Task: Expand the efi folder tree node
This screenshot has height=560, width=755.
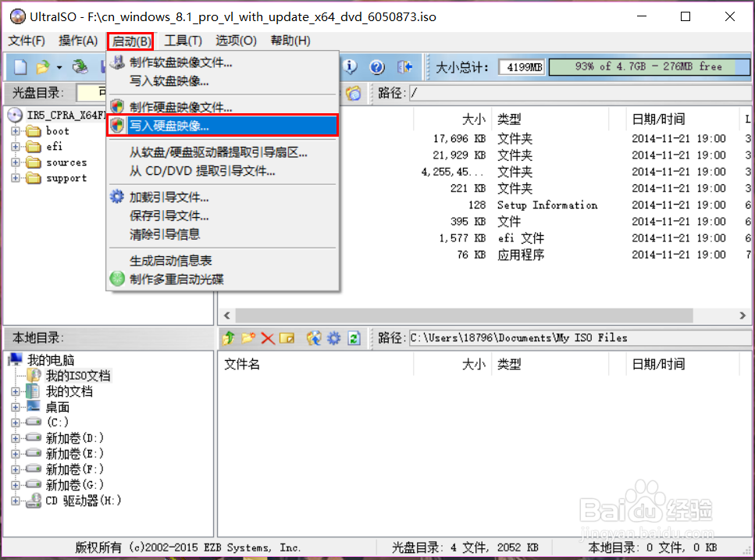Action: click(16, 146)
